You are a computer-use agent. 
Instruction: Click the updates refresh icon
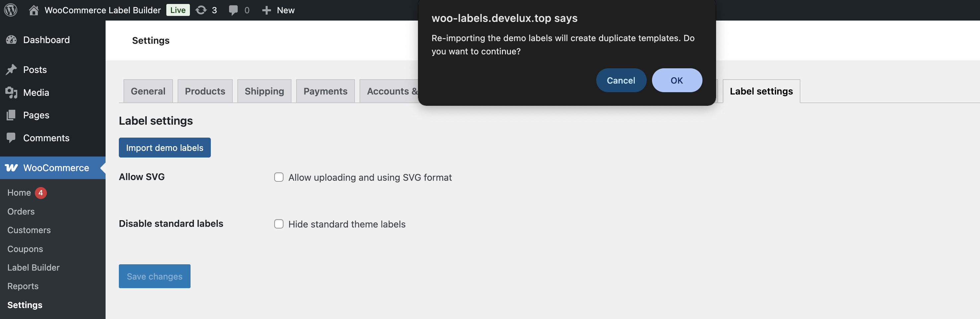201,10
